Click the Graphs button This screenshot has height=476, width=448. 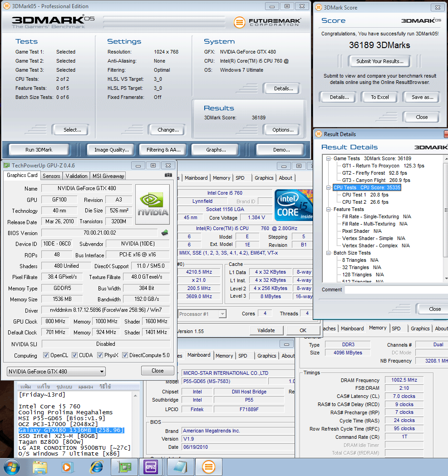[x=216, y=150]
